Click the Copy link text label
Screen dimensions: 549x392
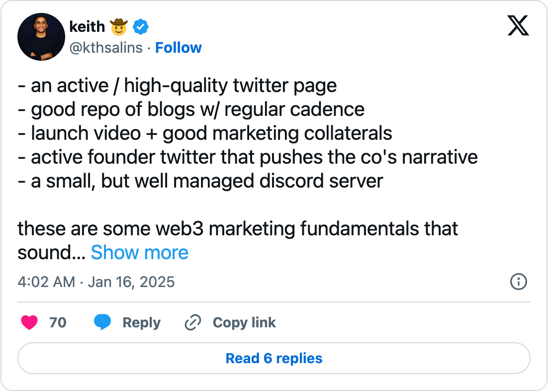244,322
